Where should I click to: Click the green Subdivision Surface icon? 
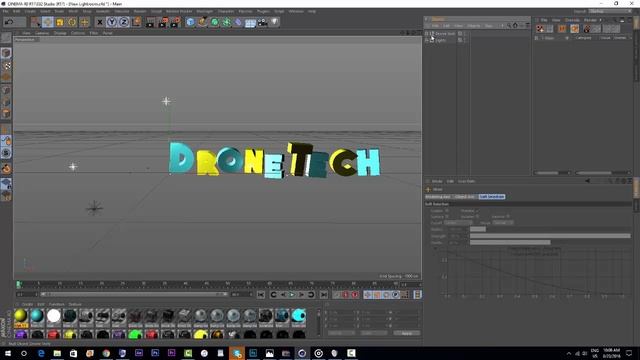click(x=215, y=22)
